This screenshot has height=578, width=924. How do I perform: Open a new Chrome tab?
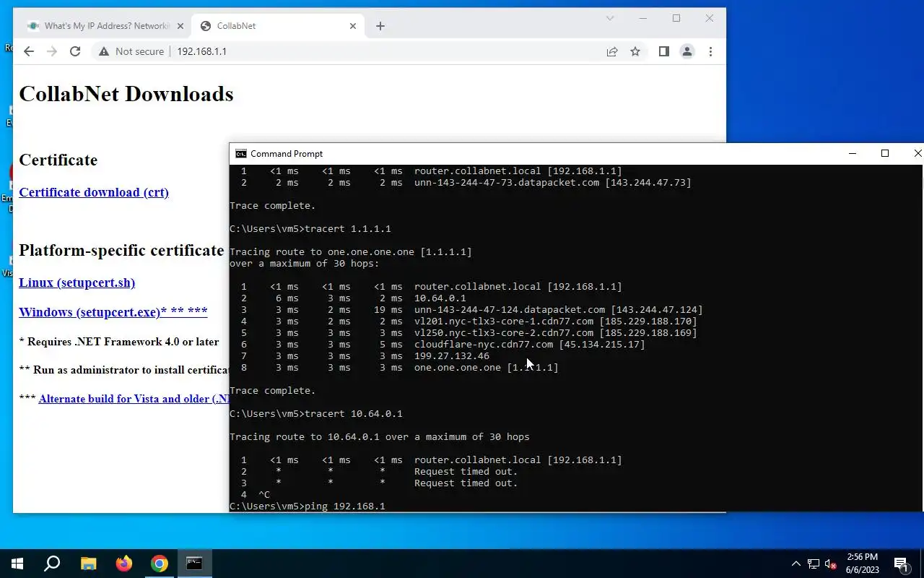380,26
